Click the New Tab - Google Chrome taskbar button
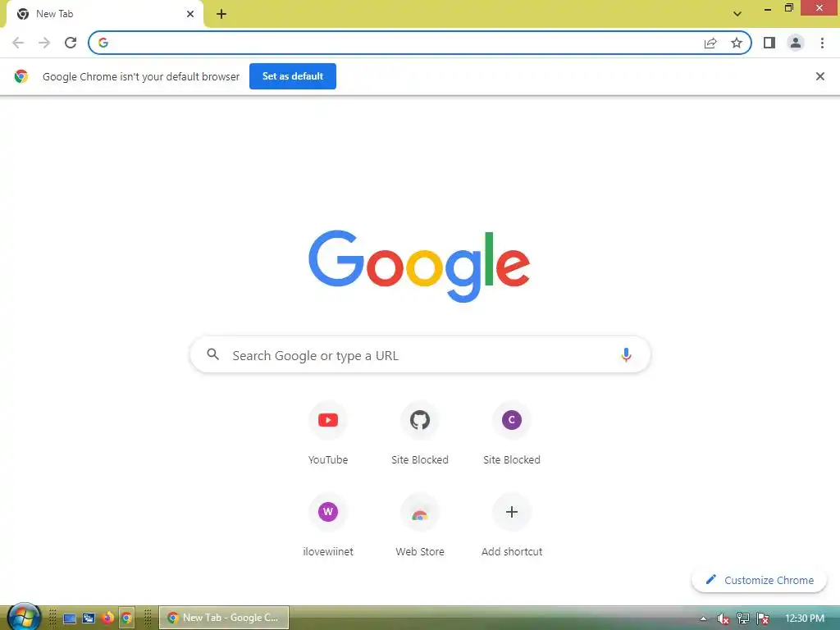This screenshot has width=840, height=630. (x=224, y=618)
